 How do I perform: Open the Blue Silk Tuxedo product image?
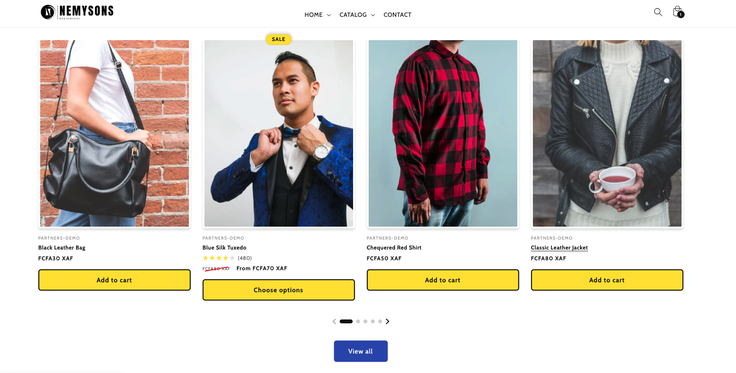click(279, 133)
